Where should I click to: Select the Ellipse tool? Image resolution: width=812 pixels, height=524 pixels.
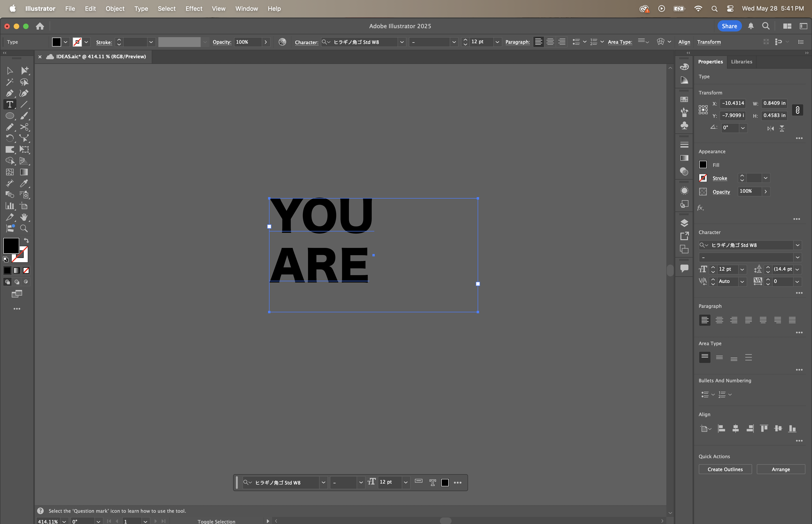pyautogui.click(x=10, y=116)
